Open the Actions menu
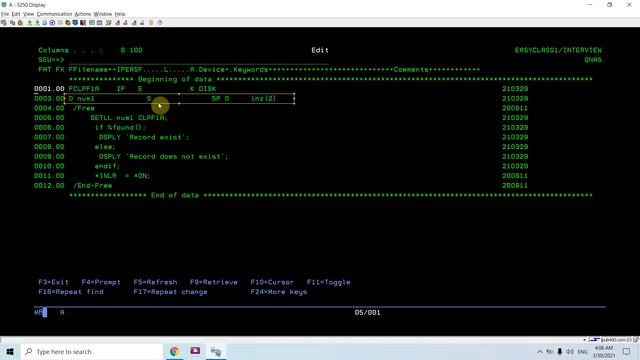 [83, 14]
